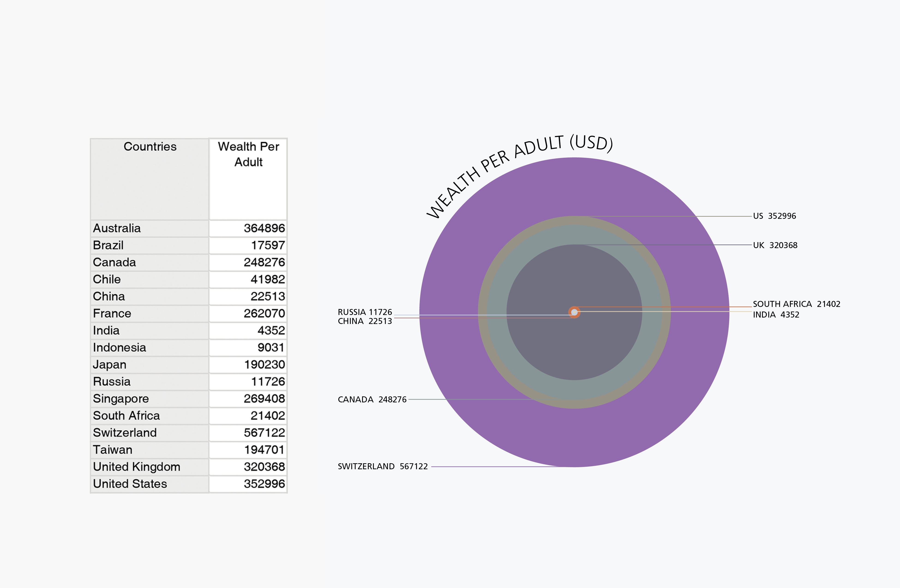
Task: Select the 'UK 320368' chart label
Action: click(775, 245)
